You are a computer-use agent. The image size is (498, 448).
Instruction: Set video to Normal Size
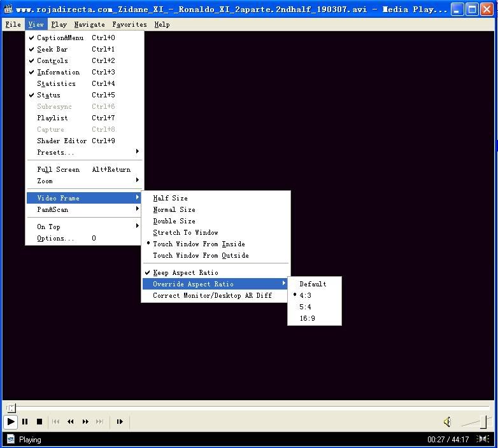tap(216, 209)
